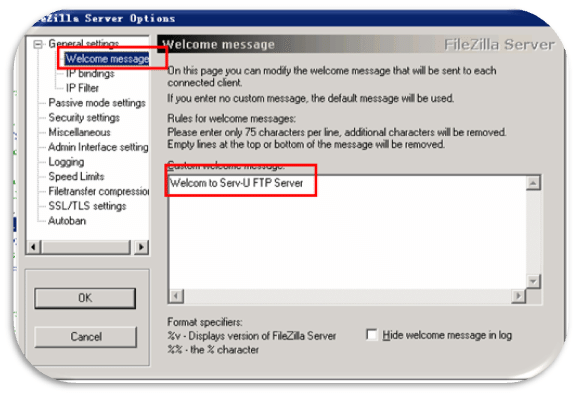Screen dimensions: 577x397
Task: Click tree panel left scroll arrow
Action: click(x=34, y=247)
